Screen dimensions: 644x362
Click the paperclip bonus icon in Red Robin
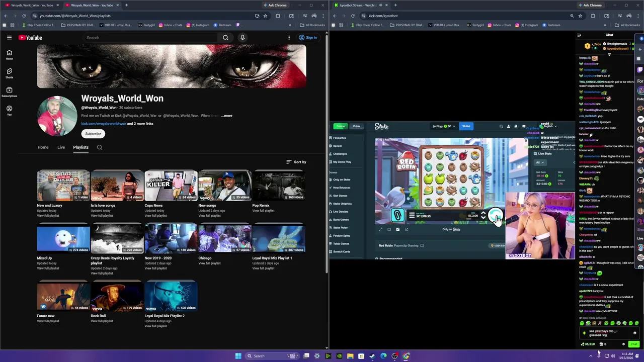pos(397,216)
